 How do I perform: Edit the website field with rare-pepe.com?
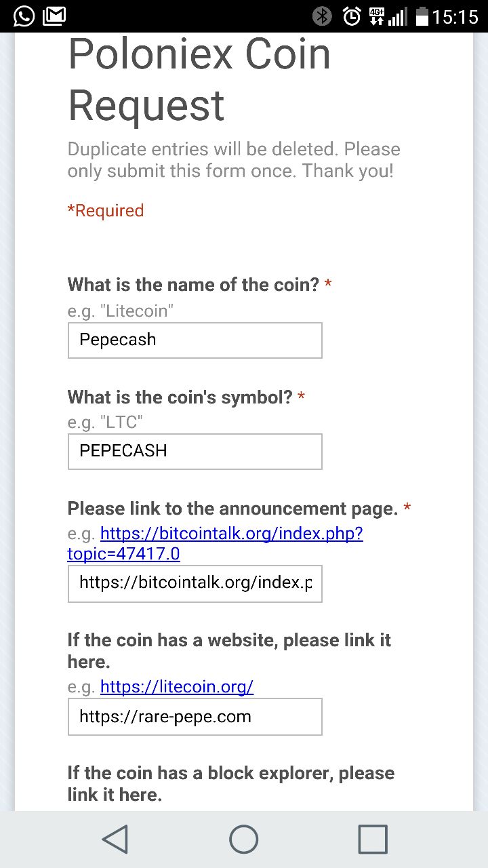pyautogui.click(x=195, y=717)
